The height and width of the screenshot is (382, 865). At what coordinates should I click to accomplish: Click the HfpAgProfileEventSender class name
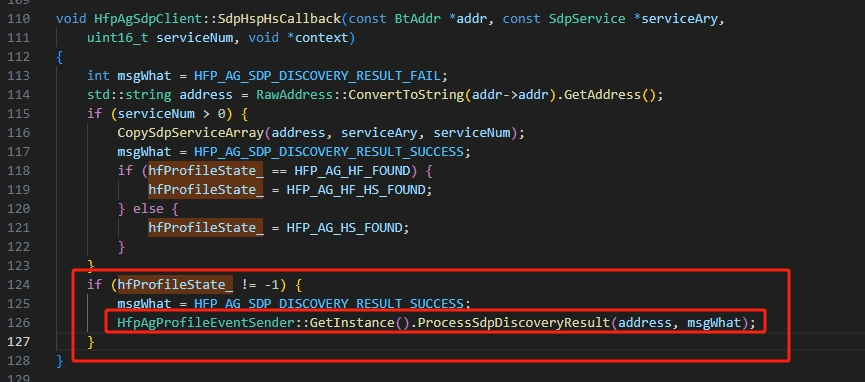[x=206, y=322]
